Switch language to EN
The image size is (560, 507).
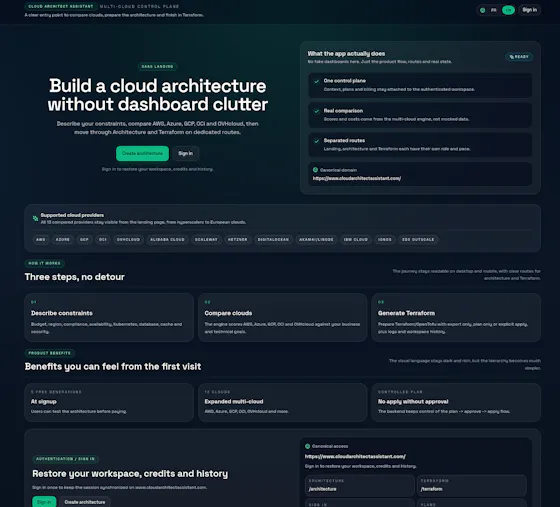(508, 10)
